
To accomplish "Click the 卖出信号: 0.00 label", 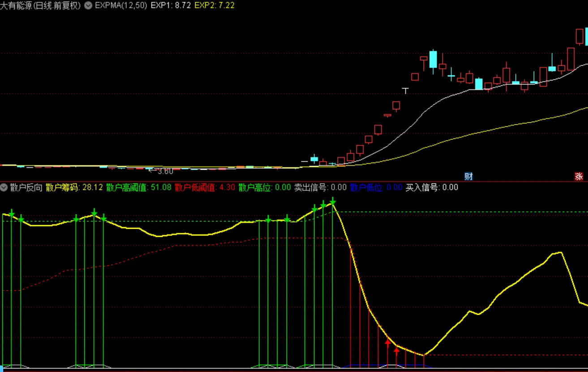I will (x=320, y=188).
